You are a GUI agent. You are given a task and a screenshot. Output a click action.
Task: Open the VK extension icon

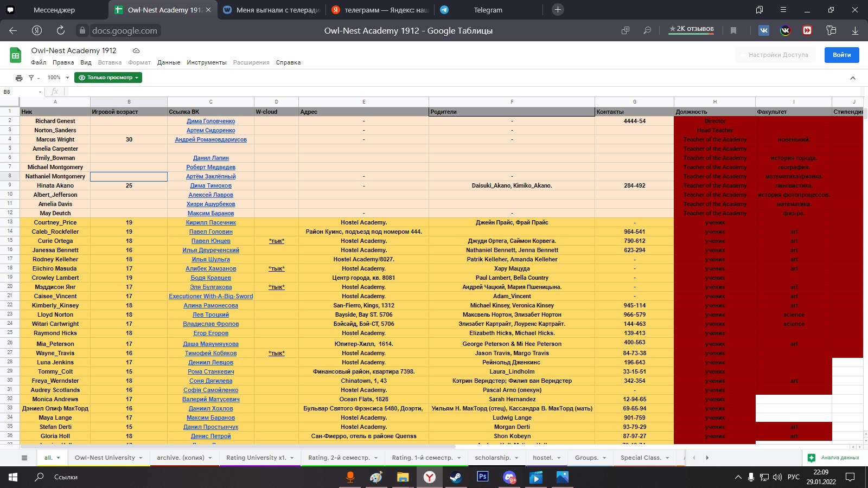point(764,30)
